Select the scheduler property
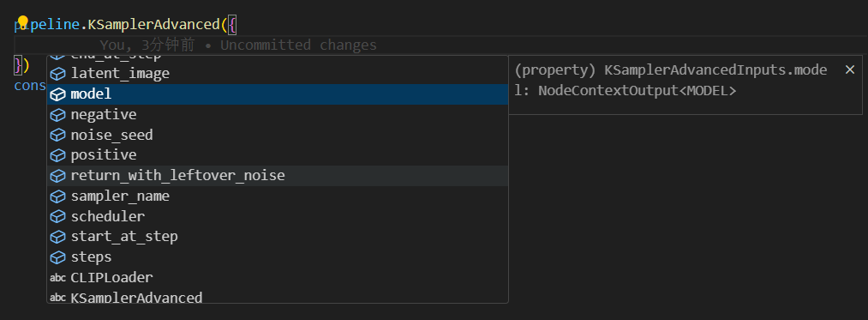The image size is (868, 320). point(278,216)
